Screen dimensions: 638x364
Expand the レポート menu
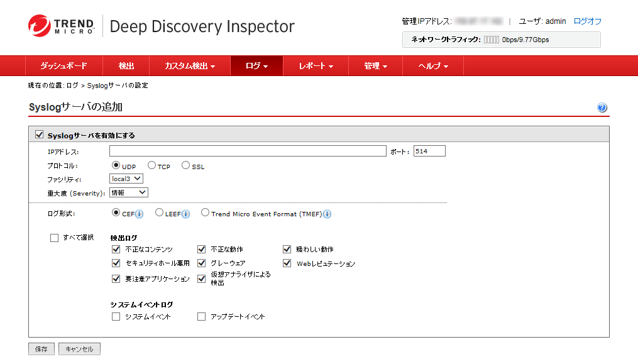316,66
